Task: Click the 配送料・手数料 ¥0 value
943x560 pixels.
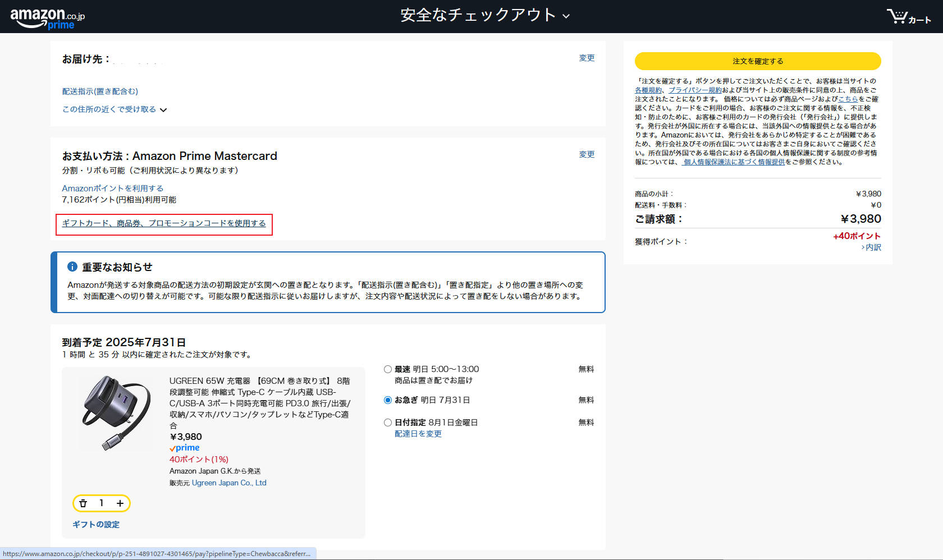Action: 876,205
